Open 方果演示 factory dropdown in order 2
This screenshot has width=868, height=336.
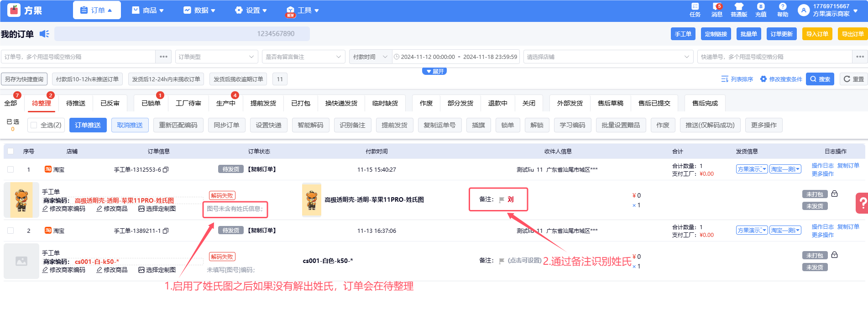point(752,230)
